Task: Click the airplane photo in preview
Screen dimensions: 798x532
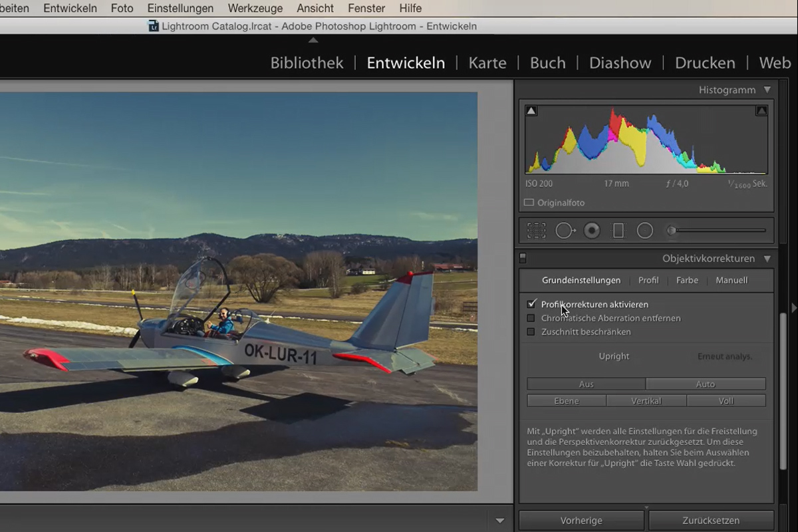Action: tap(239, 291)
